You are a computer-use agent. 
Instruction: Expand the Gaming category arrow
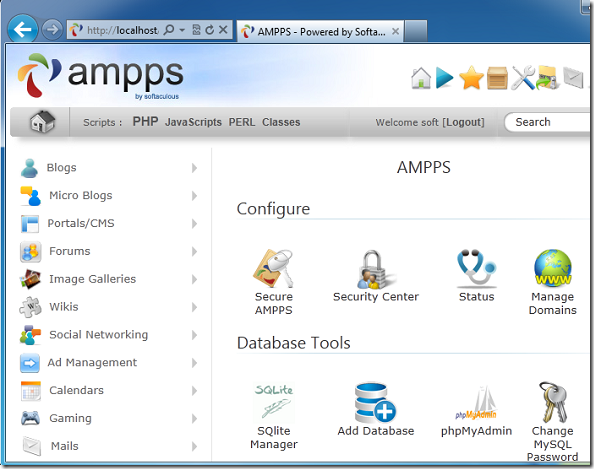194,418
